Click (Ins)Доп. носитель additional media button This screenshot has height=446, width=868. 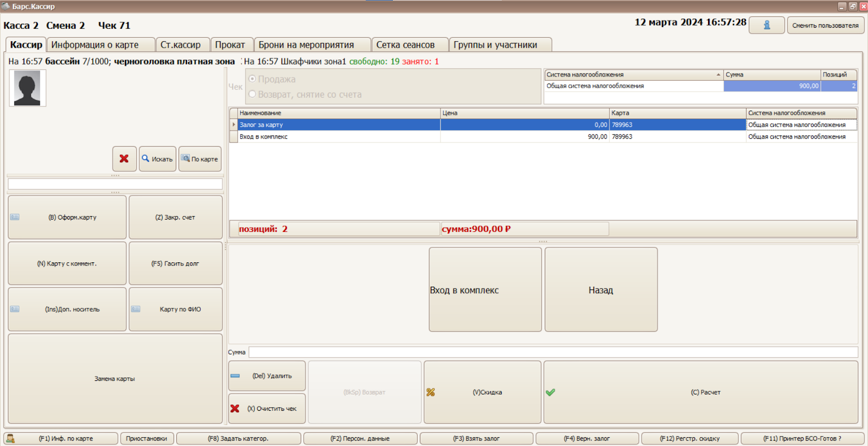coord(67,309)
